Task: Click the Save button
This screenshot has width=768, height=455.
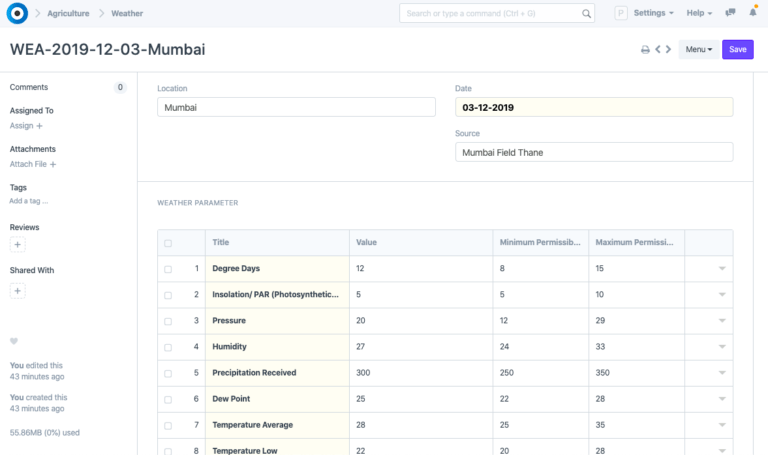Action: point(738,50)
